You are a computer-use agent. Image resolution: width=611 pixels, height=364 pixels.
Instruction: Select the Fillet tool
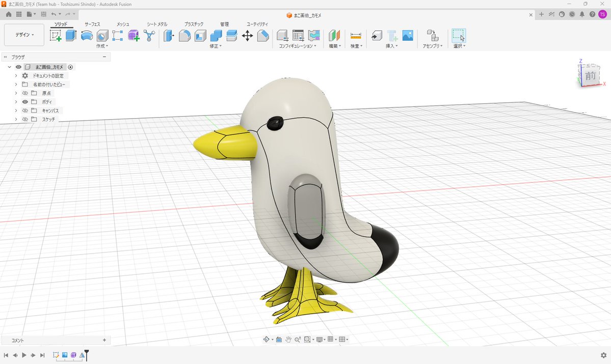click(184, 36)
